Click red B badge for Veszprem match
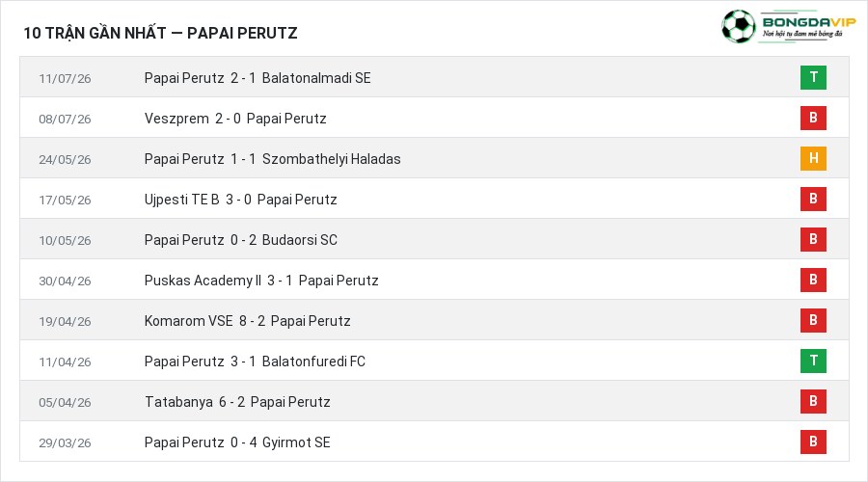This screenshot has width=868, height=482. point(813,118)
